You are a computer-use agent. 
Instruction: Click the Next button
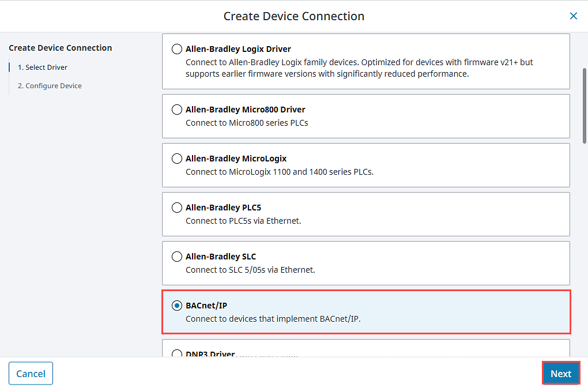(561, 374)
